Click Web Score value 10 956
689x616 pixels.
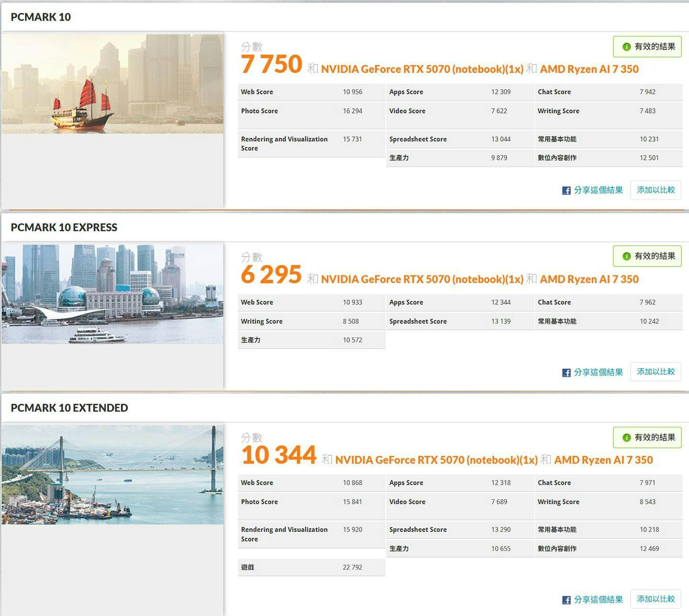pyautogui.click(x=353, y=92)
